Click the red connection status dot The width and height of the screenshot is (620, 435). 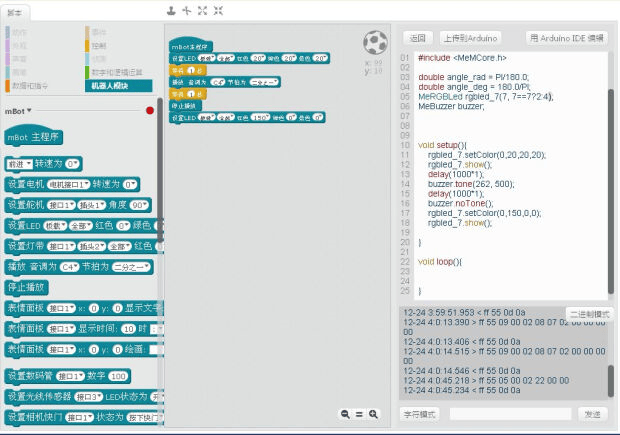click(150, 110)
